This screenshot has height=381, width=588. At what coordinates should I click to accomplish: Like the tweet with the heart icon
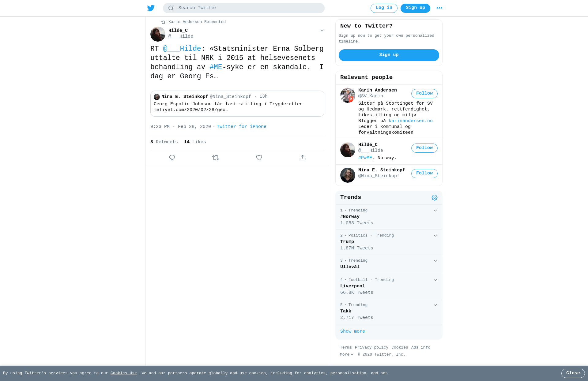[259, 158]
